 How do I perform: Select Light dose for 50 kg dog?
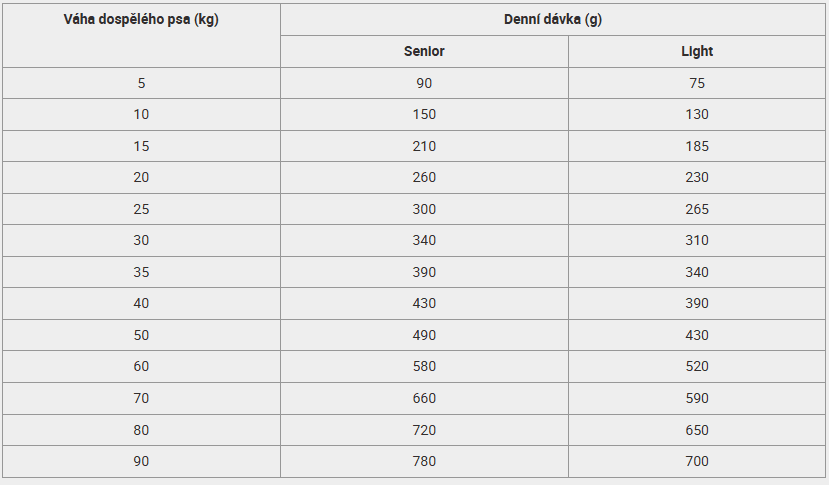pyautogui.click(x=697, y=335)
